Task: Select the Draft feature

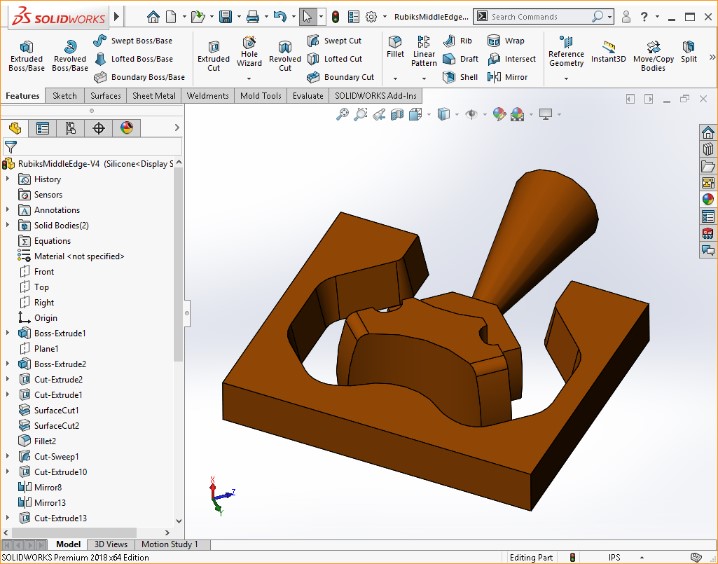Action: pyautogui.click(x=461, y=59)
